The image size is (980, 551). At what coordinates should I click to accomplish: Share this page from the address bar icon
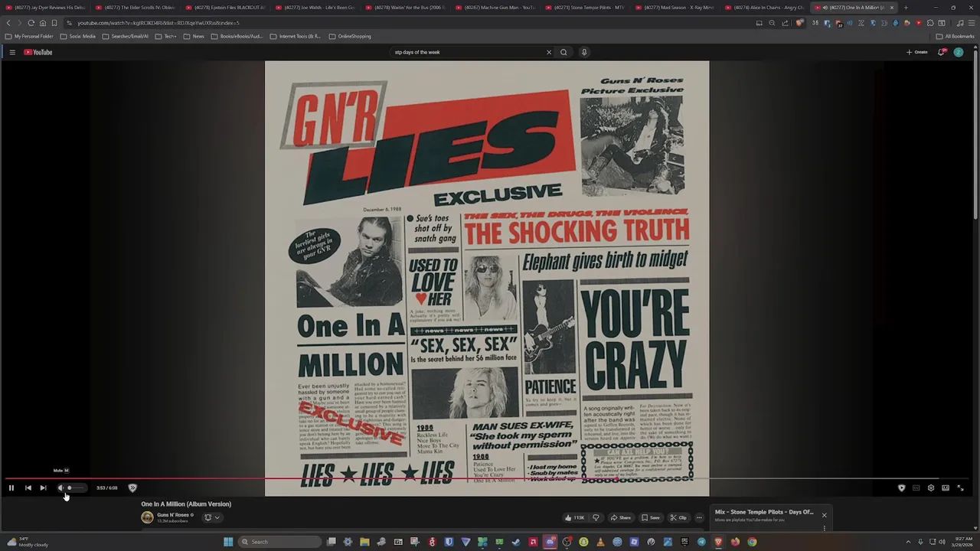[x=785, y=23]
